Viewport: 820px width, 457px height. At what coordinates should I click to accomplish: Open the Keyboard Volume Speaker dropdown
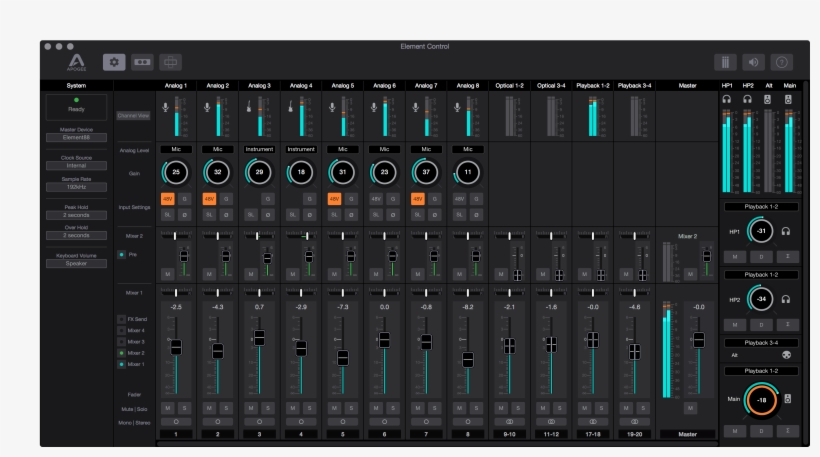coord(76,264)
